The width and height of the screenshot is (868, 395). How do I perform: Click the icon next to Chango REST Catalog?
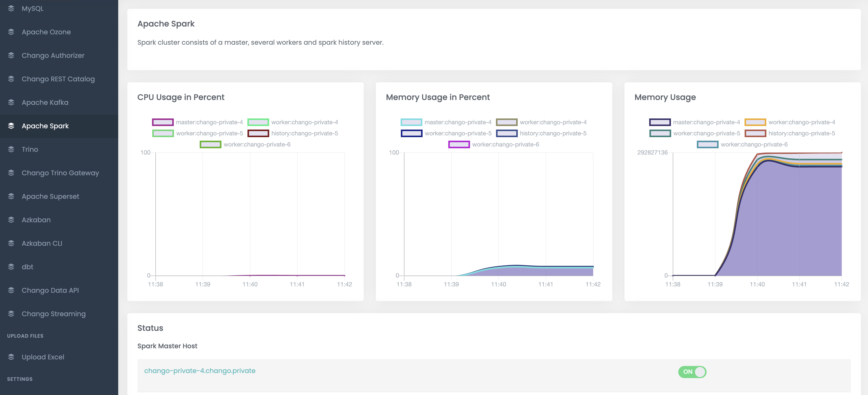pyautogui.click(x=11, y=79)
